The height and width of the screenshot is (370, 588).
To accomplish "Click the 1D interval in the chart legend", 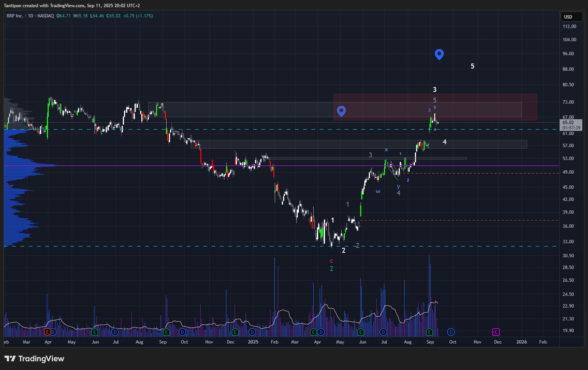I will click(x=31, y=16).
